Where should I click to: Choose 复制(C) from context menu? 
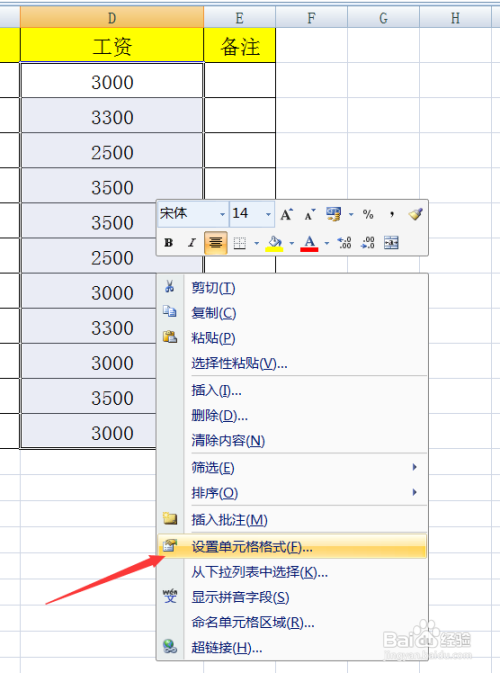click(292, 313)
